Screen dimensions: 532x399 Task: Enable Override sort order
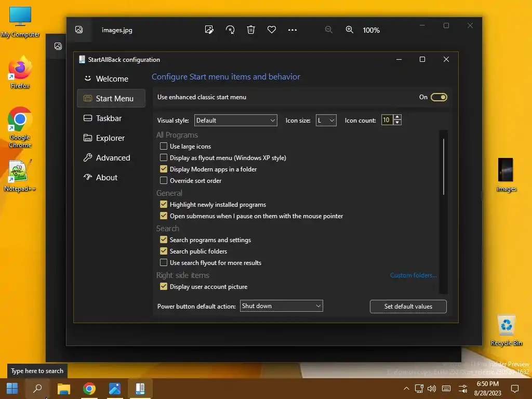(164, 180)
